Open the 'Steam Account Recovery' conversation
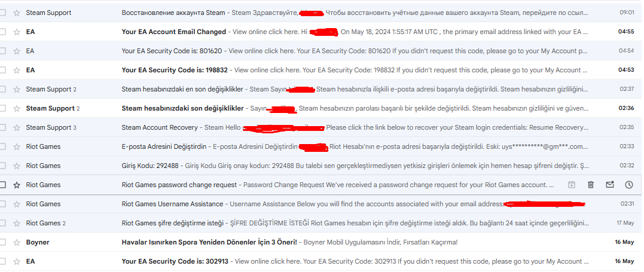644x272 pixels. 159,127
